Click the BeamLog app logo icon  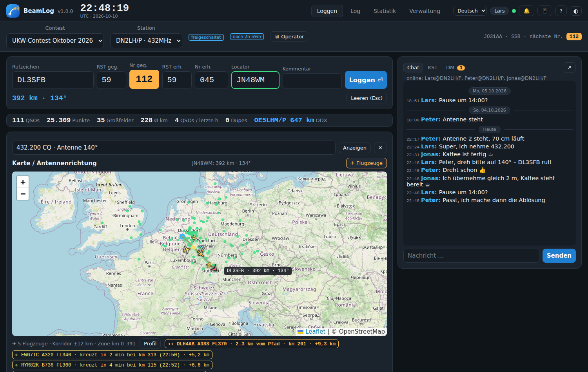point(13,11)
